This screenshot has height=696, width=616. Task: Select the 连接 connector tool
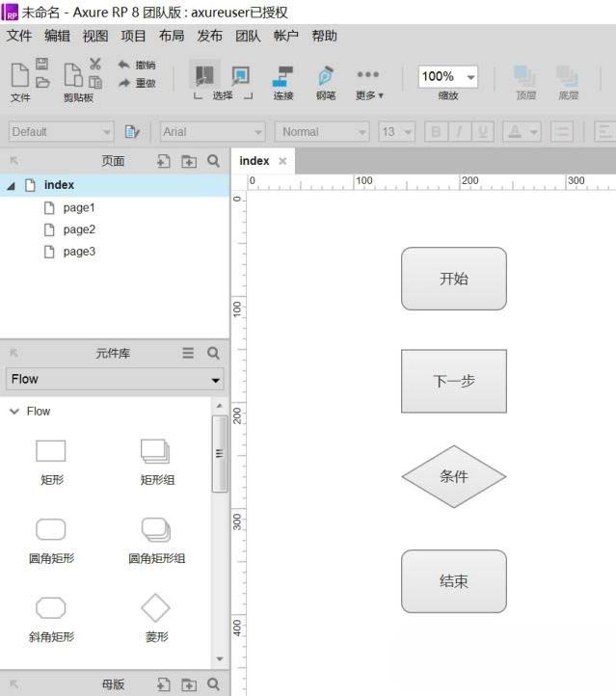tap(282, 81)
